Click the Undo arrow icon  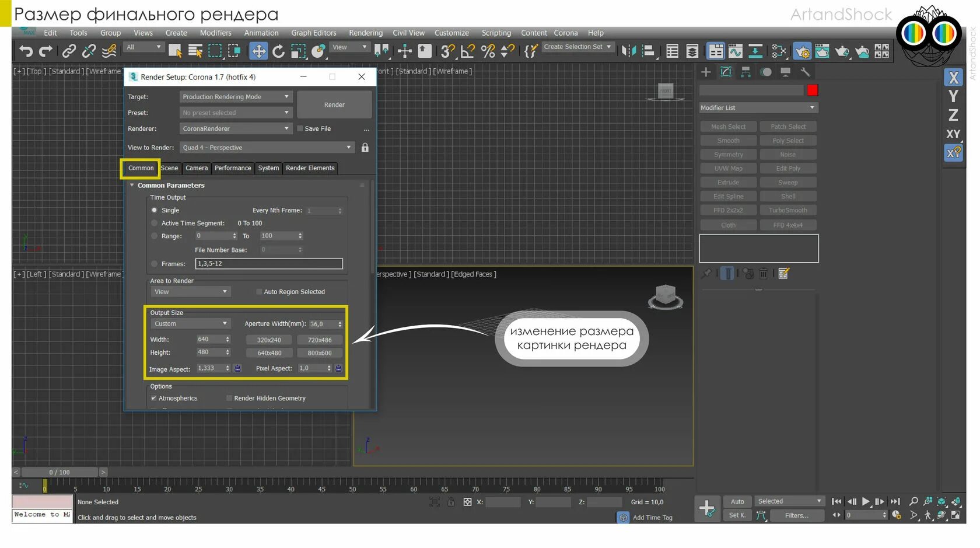coord(26,51)
